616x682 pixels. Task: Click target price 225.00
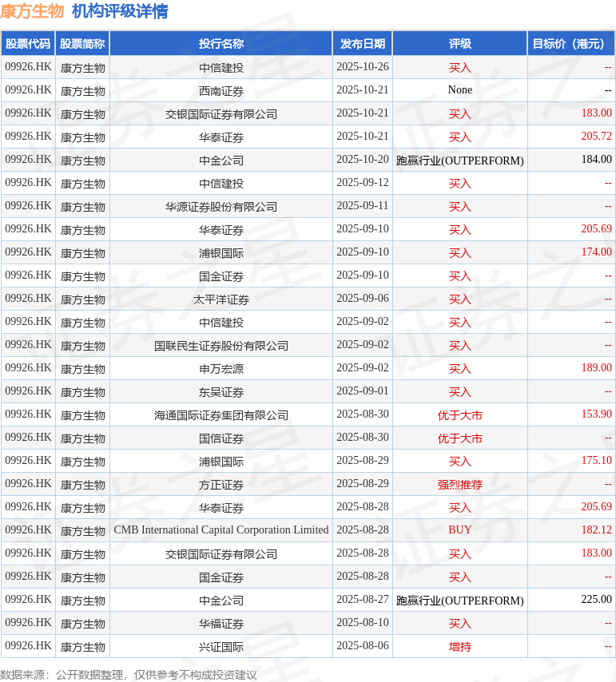pyautogui.click(x=596, y=600)
